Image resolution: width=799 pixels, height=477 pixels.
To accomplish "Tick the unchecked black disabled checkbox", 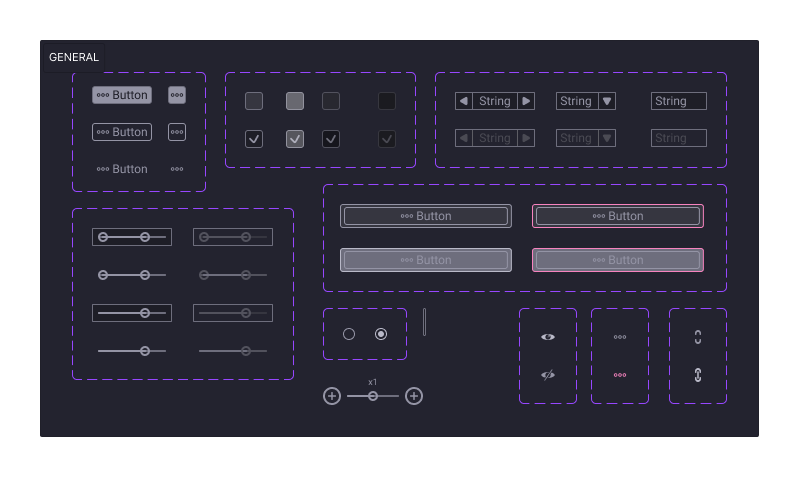I will tap(387, 101).
